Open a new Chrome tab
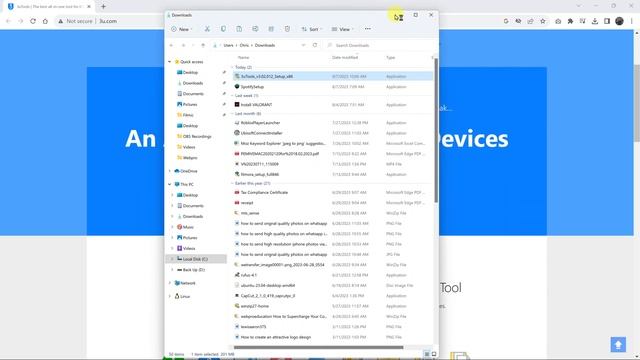 [103, 7]
